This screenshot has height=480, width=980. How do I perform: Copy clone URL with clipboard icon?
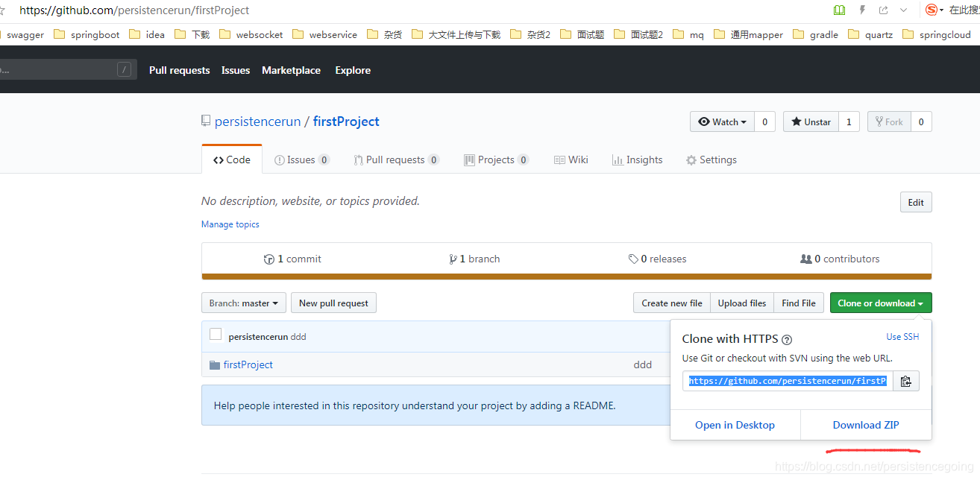[x=905, y=381]
